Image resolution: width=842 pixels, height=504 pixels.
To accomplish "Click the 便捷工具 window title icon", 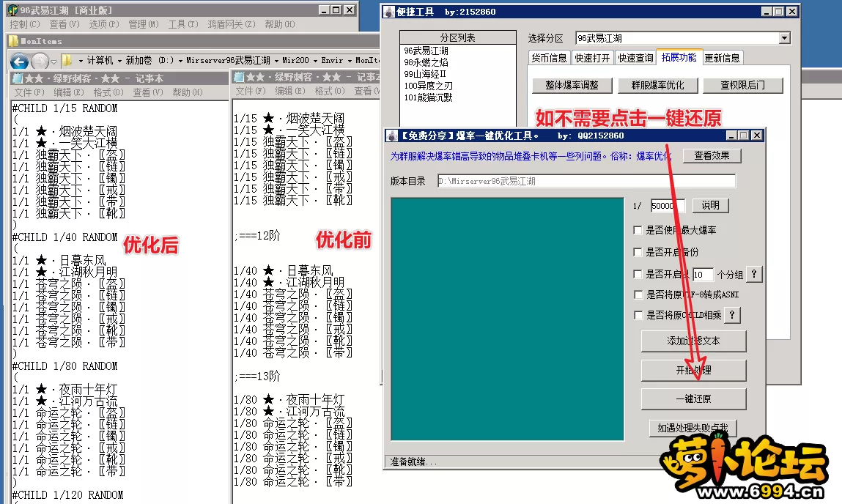I will point(389,12).
